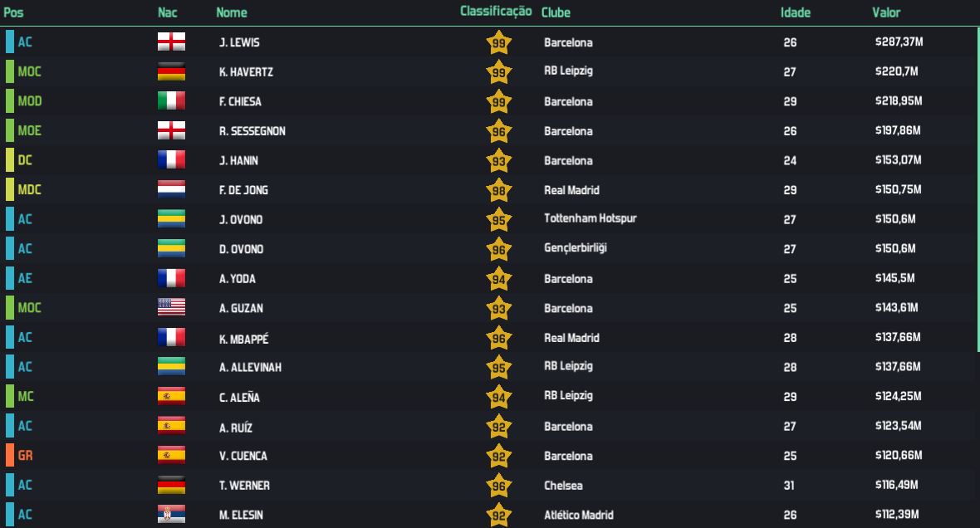980x528 pixels.
Task: Click Italy flag in F. Chiesa row
Action: point(171,101)
